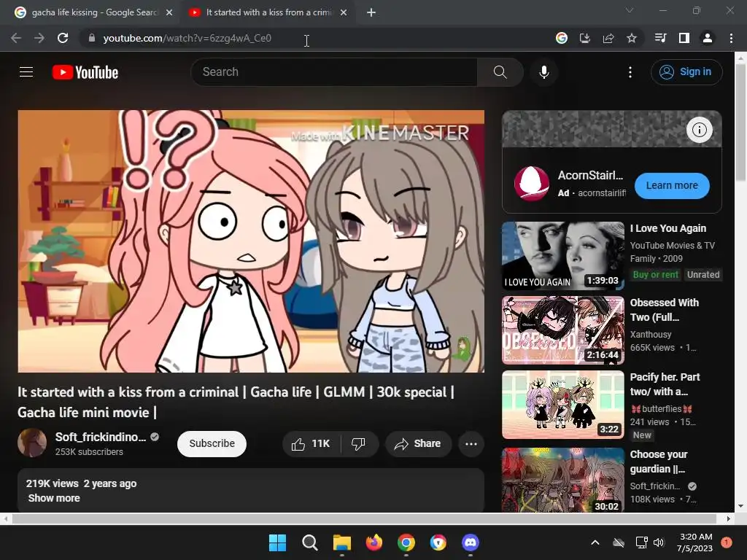Click the ad info icon
Screen dimensions: 747x560
click(x=699, y=130)
